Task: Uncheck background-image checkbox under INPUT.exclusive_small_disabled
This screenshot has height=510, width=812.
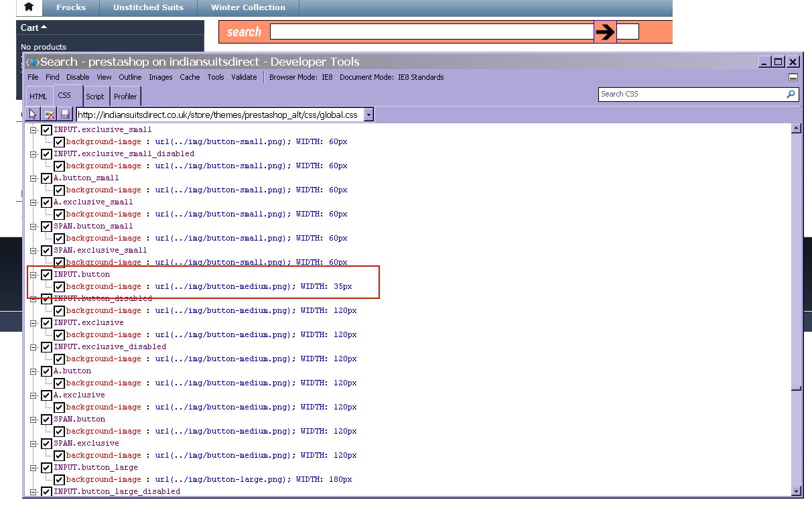Action: click(x=59, y=166)
